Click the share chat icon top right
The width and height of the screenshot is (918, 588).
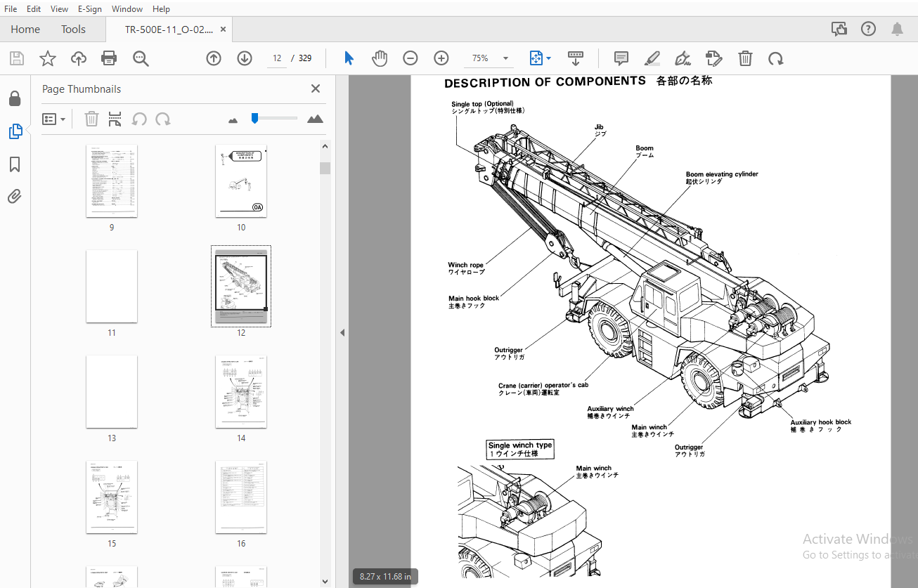coord(839,29)
